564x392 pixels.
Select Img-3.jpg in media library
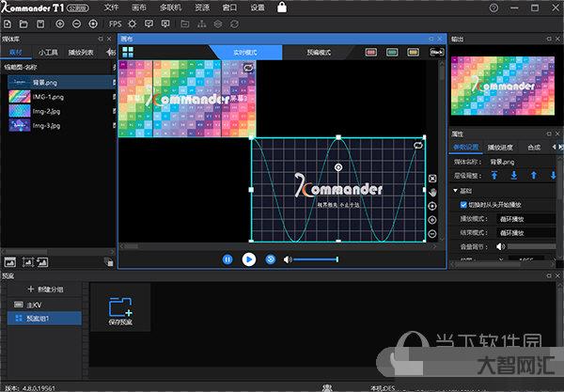click(61, 126)
